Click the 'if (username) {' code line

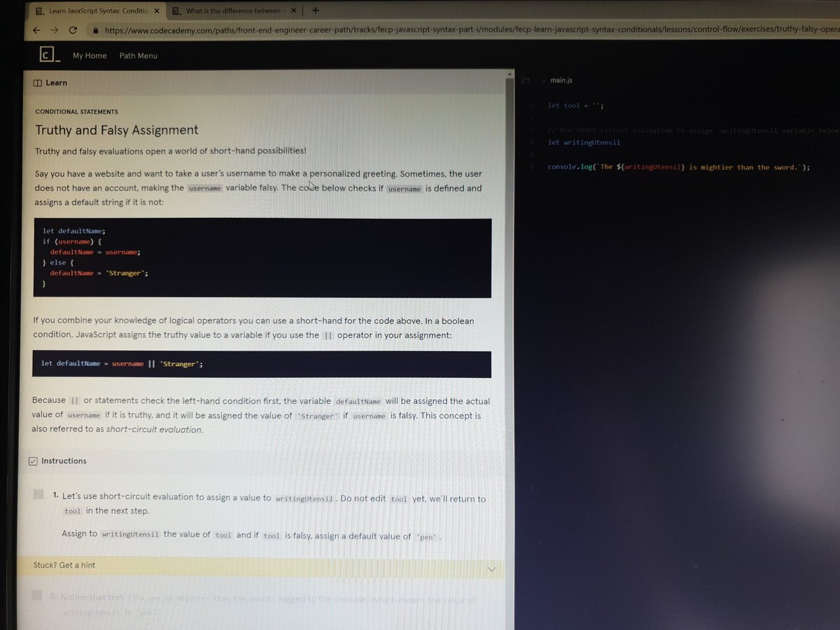click(72, 241)
